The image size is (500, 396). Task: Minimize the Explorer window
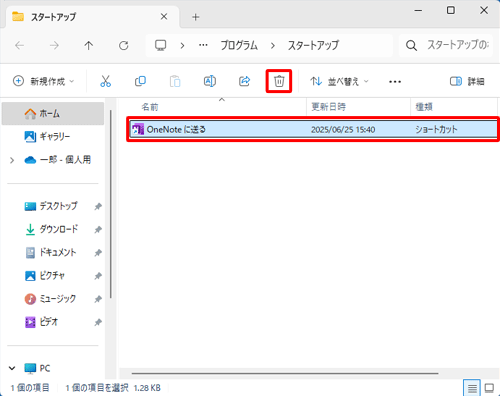coord(418,11)
